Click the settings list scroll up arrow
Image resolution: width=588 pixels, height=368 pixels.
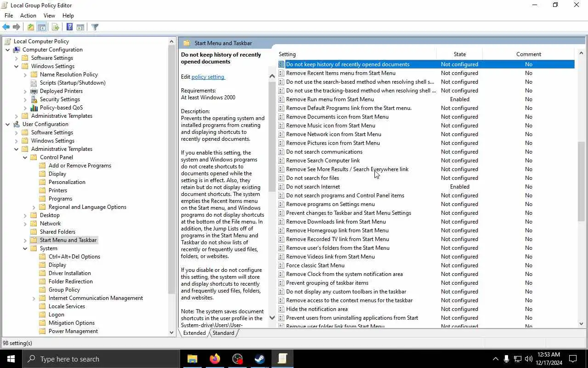pyautogui.click(x=581, y=53)
